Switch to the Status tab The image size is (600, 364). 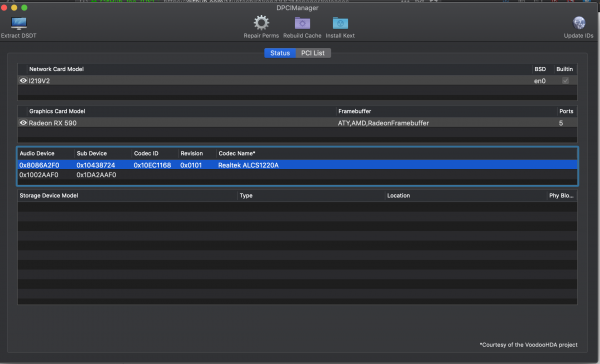(x=280, y=53)
